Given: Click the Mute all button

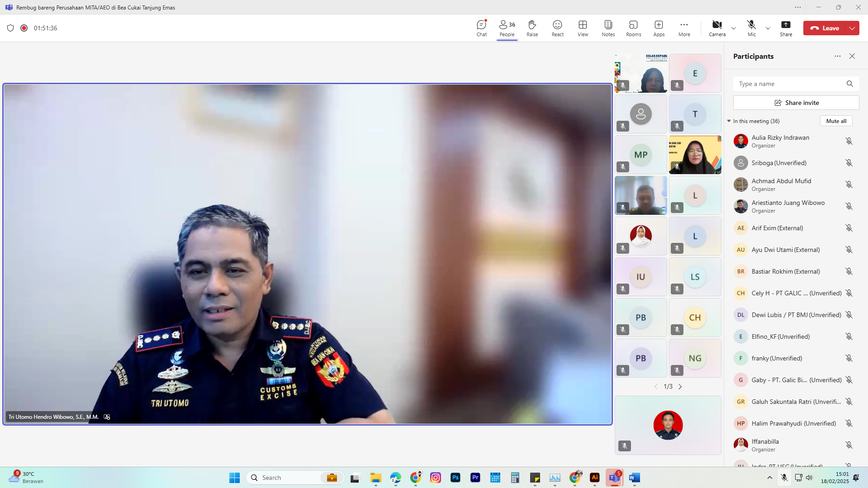Looking at the screenshot, I should (836, 121).
